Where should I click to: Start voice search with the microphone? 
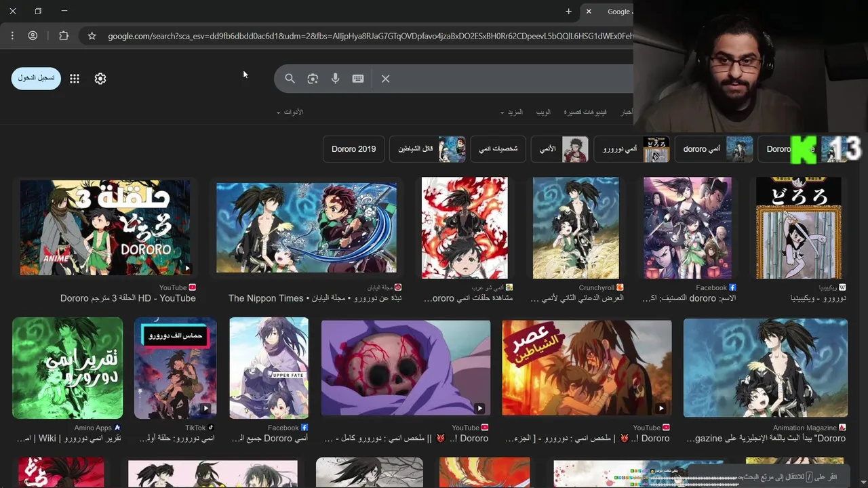(x=335, y=79)
